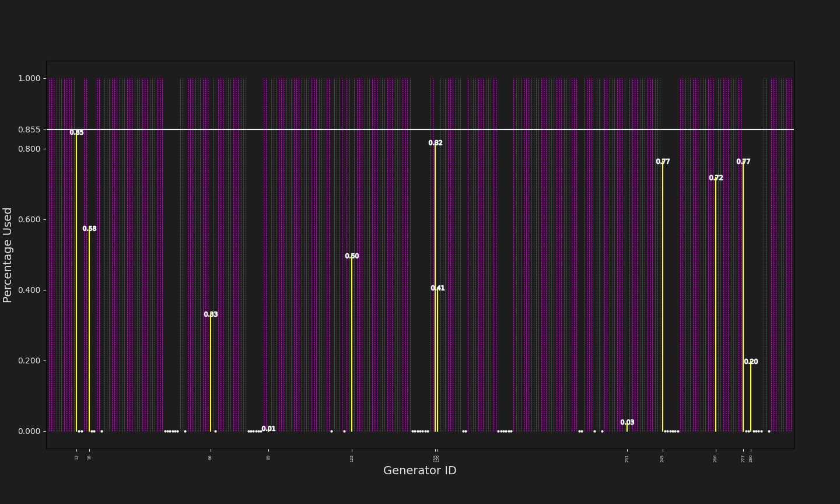Click x-axis tick label 66
Viewport: 840px width, 504px height.
coord(211,458)
